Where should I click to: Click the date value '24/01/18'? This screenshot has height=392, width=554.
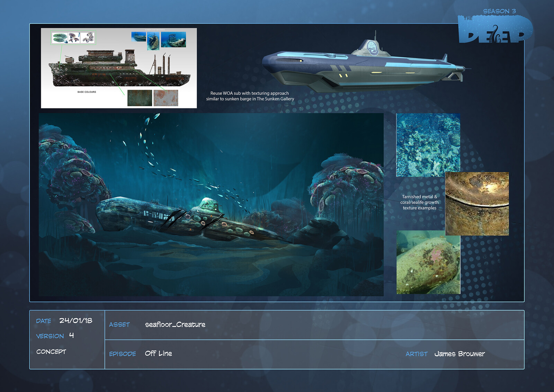tap(76, 320)
